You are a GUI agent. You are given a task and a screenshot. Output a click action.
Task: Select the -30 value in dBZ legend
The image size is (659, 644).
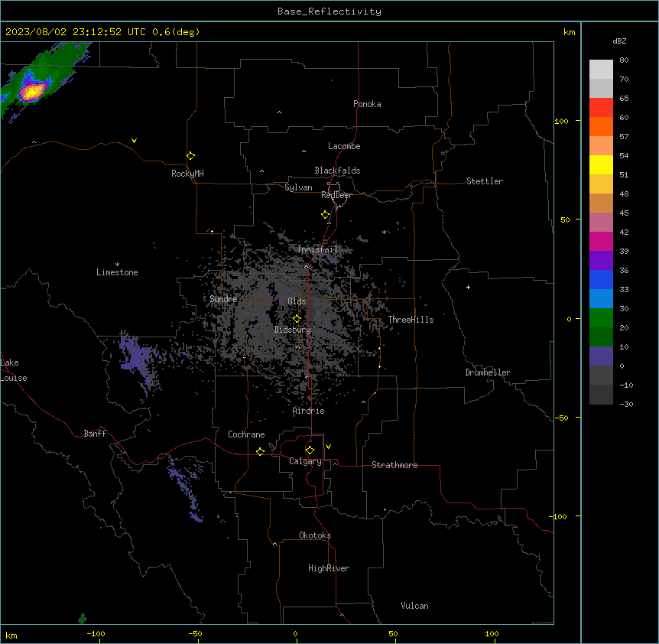[626, 404]
